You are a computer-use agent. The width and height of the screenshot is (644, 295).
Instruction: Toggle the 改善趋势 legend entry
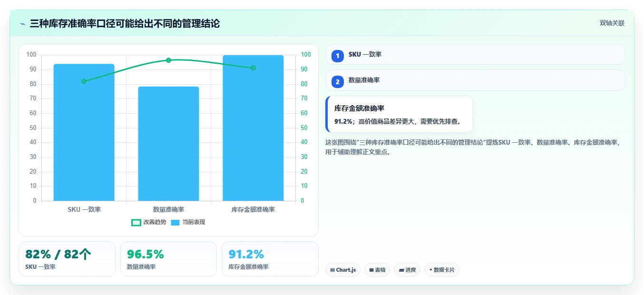coord(149,222)
